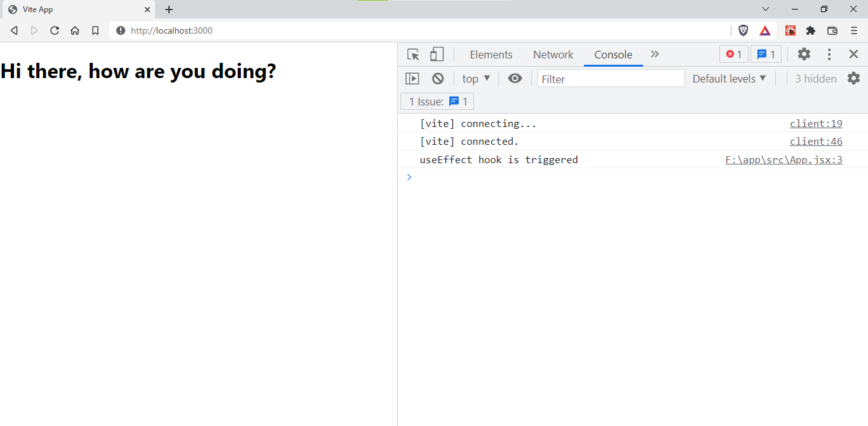Open console settings gear icon

853,79
